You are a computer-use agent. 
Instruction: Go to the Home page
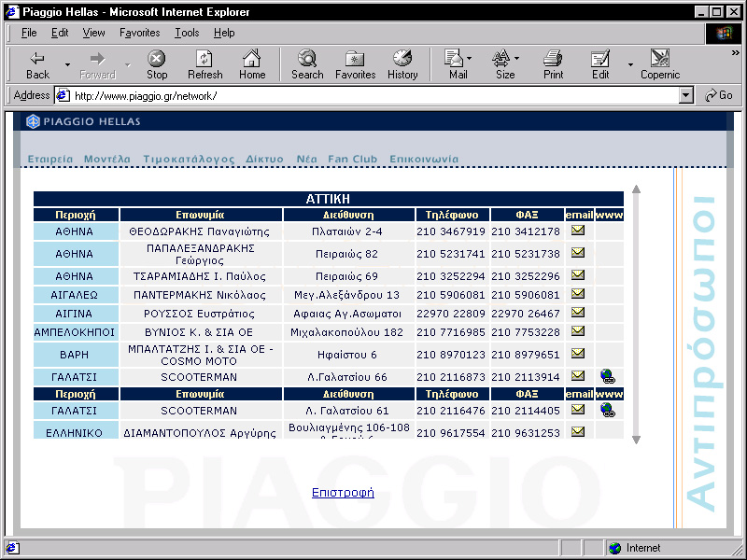tap(252, 64)
